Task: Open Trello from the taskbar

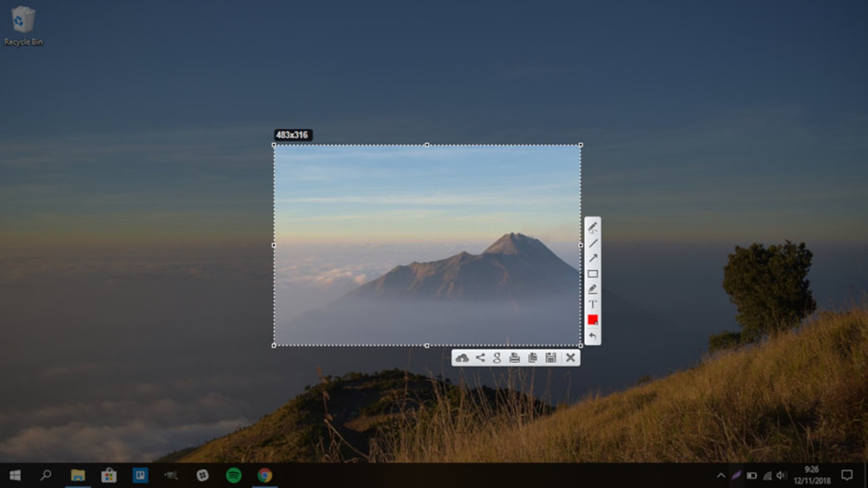Action: click(x=140, y=475)
